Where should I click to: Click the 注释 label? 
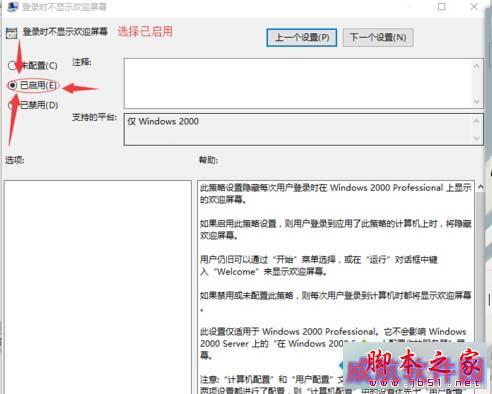(82, 62)
